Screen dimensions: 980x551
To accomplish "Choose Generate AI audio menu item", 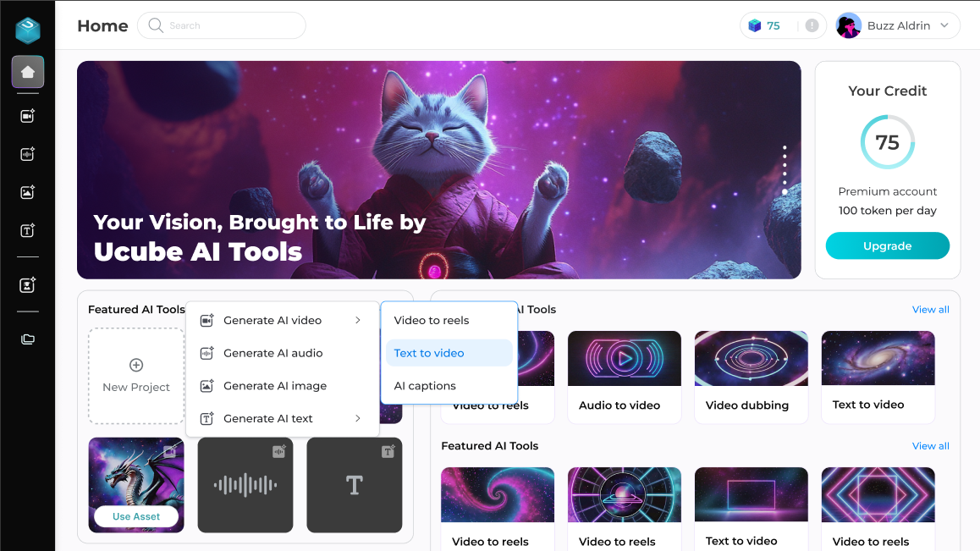I will tap(273, 353).
